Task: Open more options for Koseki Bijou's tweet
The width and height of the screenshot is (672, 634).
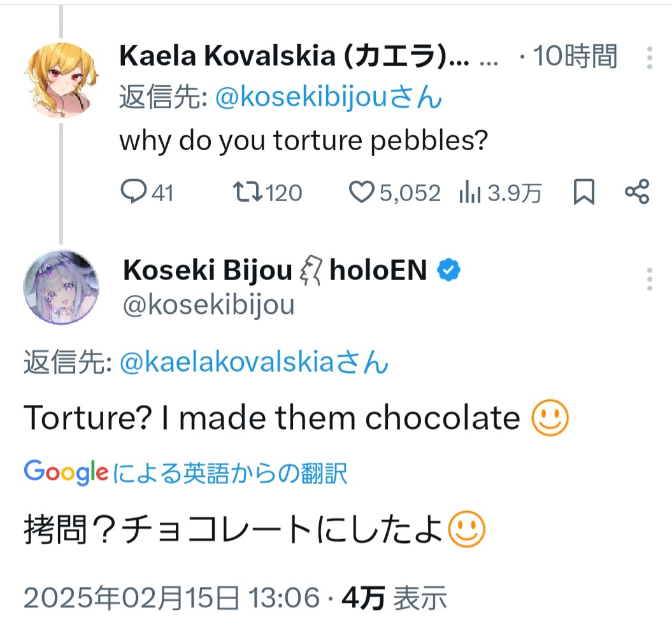Action: (649, 279)
